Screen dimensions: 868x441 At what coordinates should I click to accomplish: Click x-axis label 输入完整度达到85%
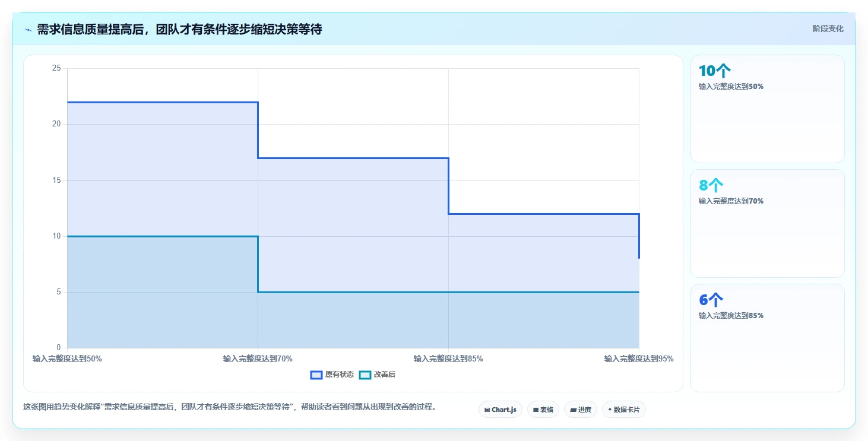(448, 358)
